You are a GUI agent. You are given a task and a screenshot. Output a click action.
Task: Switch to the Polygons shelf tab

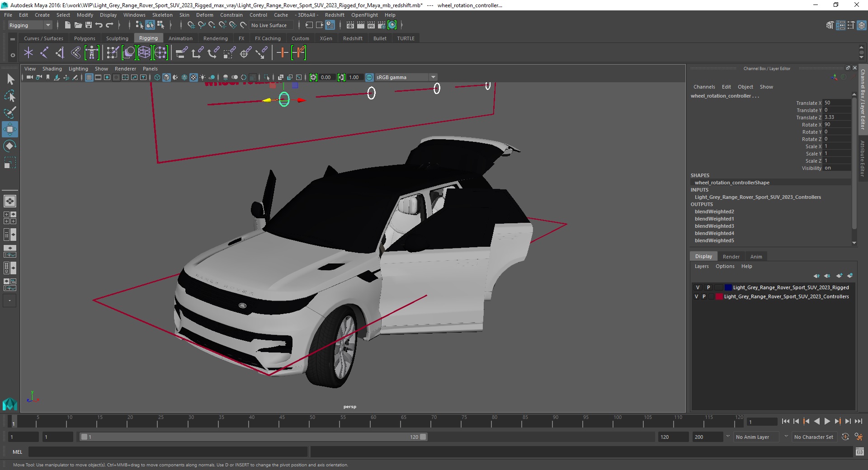85,38
